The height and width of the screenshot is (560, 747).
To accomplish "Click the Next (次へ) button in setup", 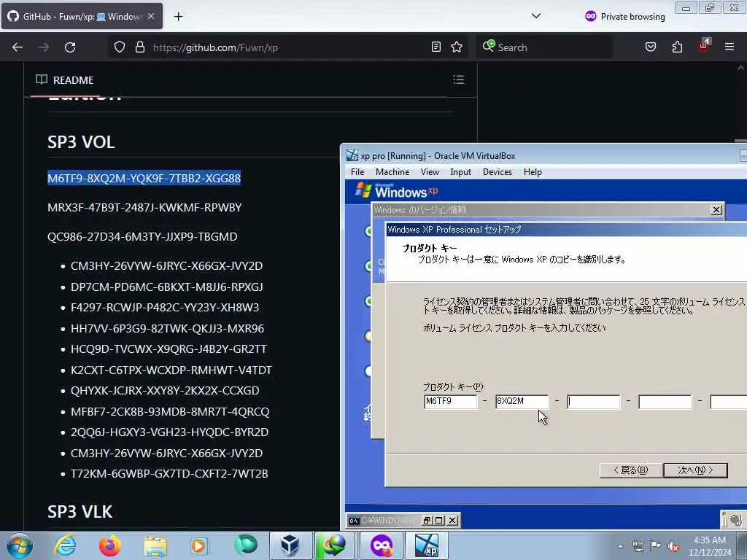I will click(x=695, y=470).
